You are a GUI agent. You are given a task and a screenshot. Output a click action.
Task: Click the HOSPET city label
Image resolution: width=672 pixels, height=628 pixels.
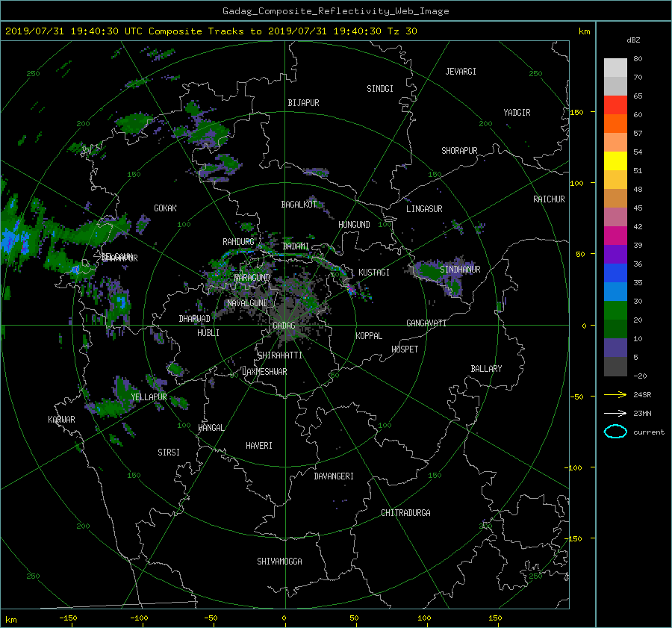(405, 349)
